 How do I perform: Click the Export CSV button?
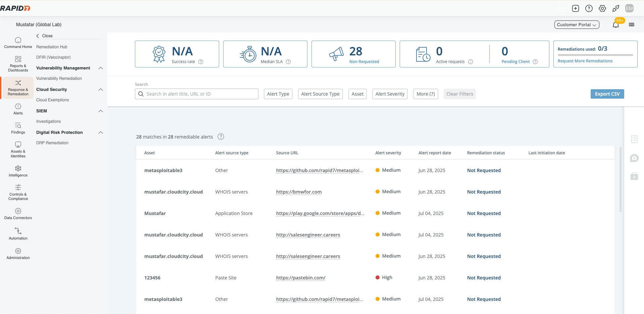pyautogui.click(x=607, y=94)
